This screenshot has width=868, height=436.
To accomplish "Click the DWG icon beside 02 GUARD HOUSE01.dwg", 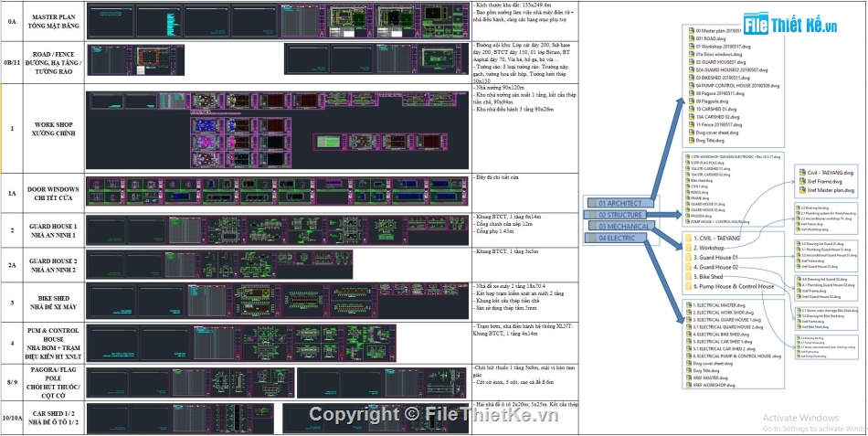I will 692,62.
